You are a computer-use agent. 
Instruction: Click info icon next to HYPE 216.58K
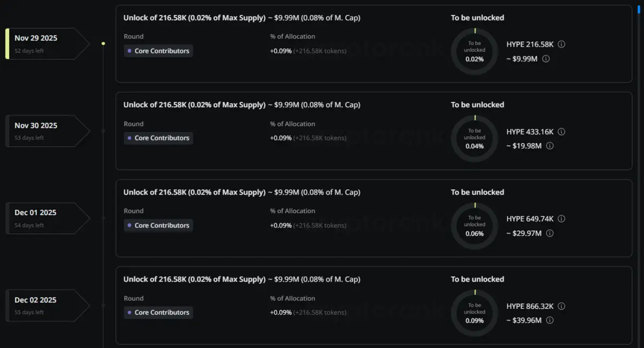click(x=561, y=44)
